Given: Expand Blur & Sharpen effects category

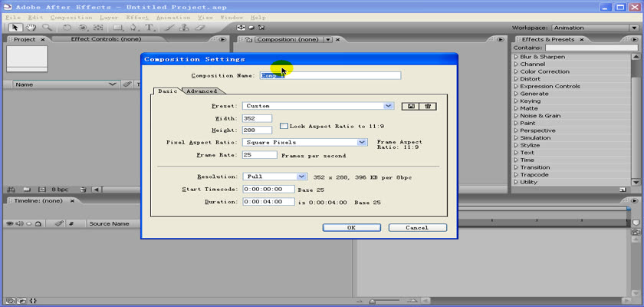Looking at the screenshot, I should point(516,57).
